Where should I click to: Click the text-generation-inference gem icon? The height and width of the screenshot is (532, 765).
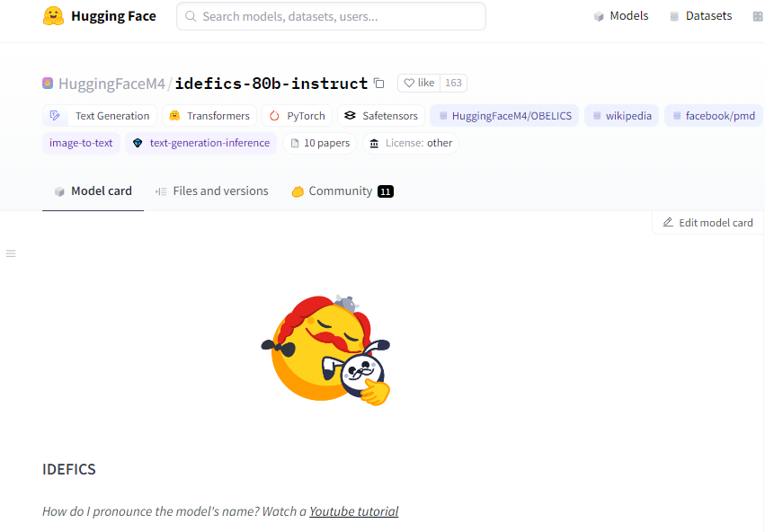click(x=138, y=144)
